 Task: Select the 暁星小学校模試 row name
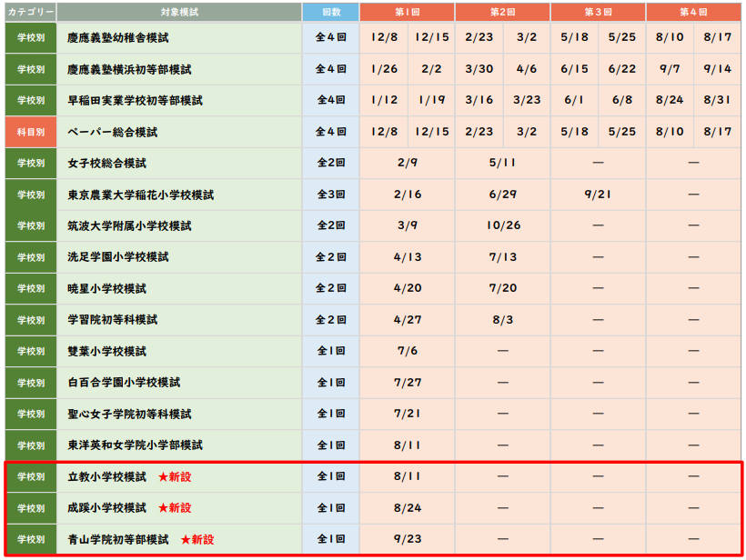click(107, 288)
